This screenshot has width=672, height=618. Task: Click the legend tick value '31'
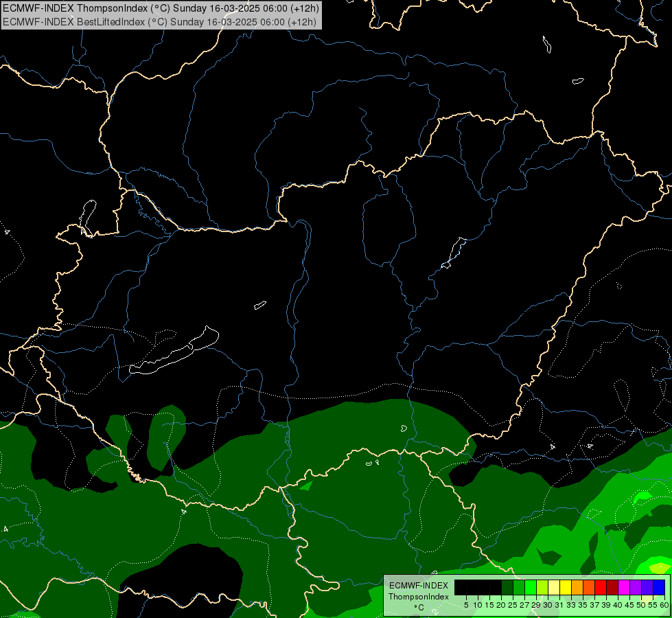point(559,605)
